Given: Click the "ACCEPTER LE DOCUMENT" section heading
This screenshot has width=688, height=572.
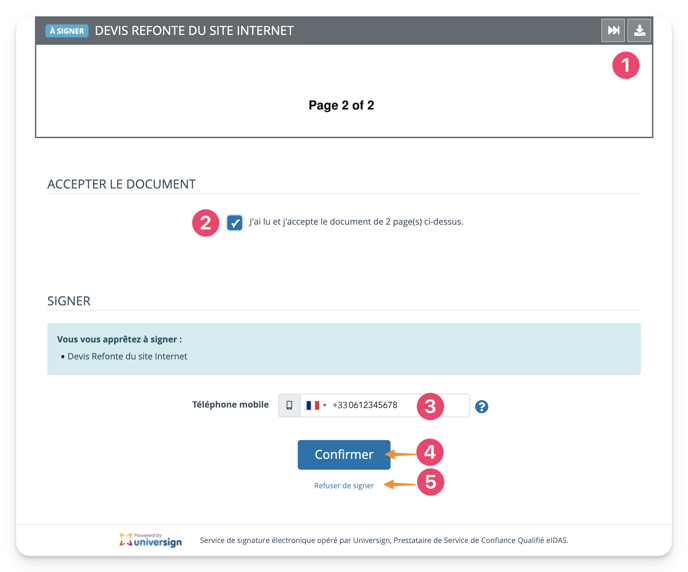Looking at the screenshot, I should (x=121, y=184).
